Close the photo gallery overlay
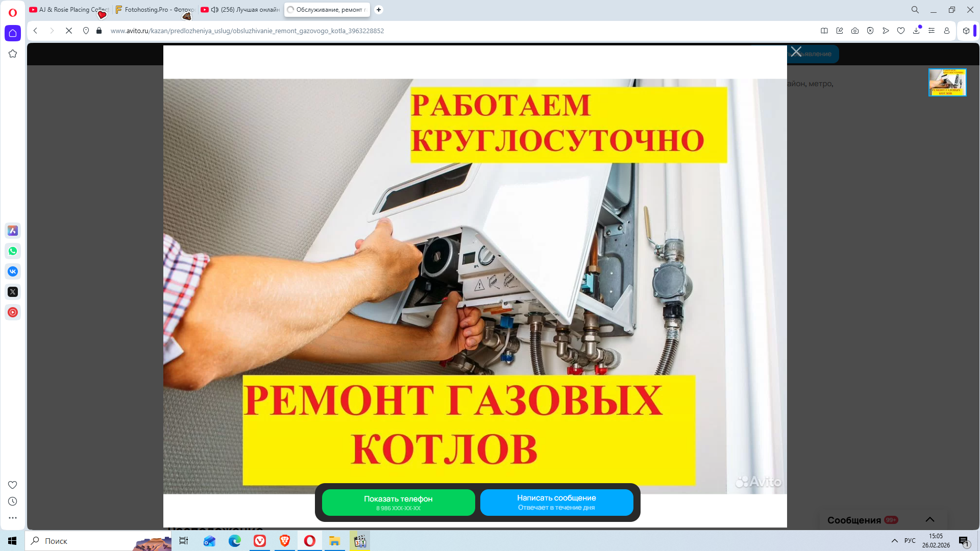This screenshot has height=551, width=980. point(796,52)
